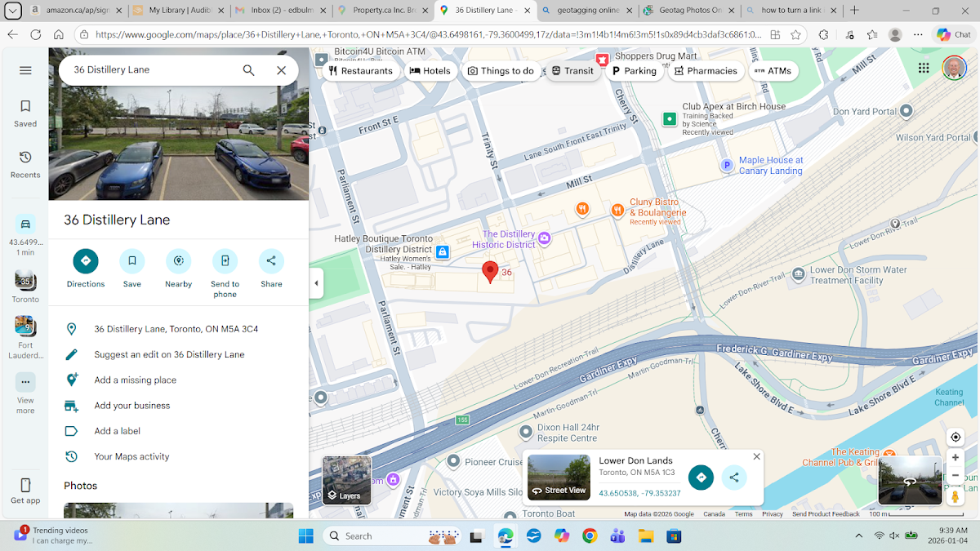This screenshot has height=551, width=980.
Task: Click the Hotels filter chip
Action: (x=430, y=71)
